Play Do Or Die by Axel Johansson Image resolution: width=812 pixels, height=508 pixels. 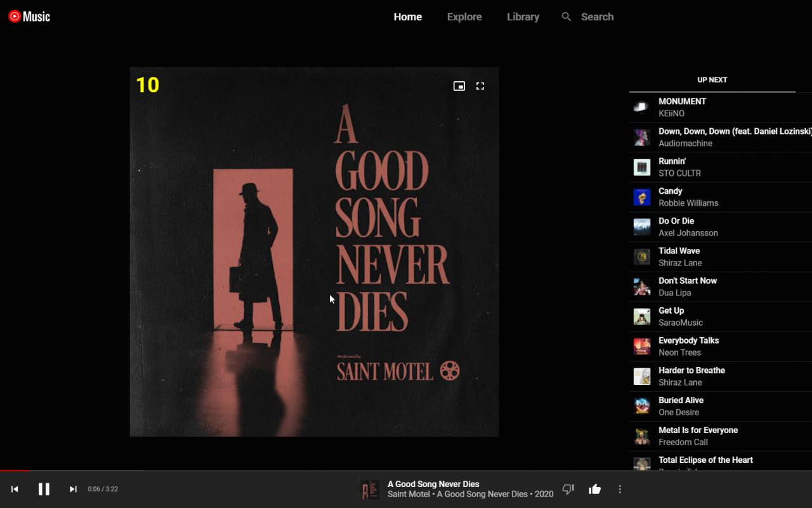click(x=721, y=227)
